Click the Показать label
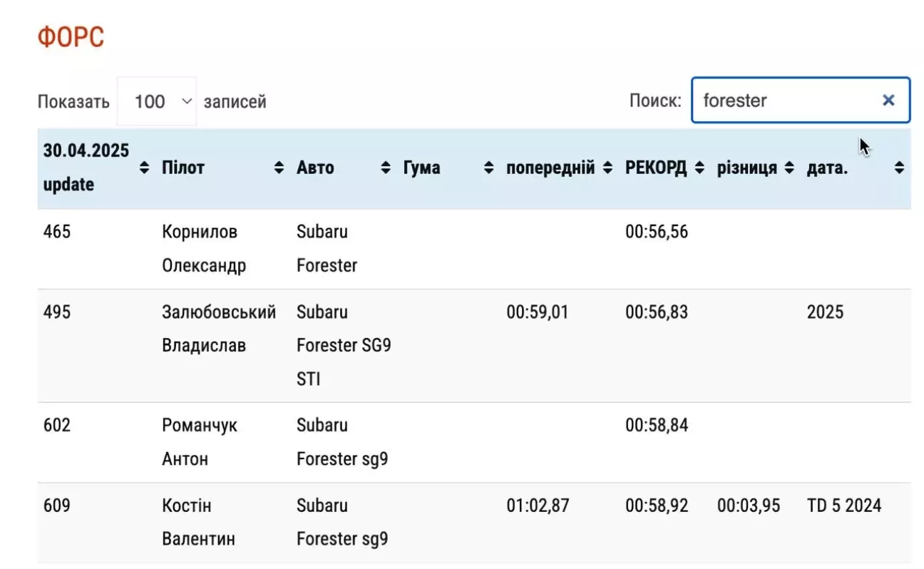This screenshot has width=924, height=569. tap(73, 101)
